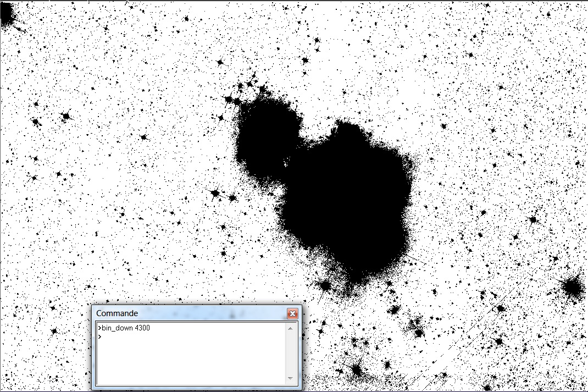Click the saturated star in the image's top-left corner
Image resolution: width=588 pixels, height=392 pixels.
point(7,14)
